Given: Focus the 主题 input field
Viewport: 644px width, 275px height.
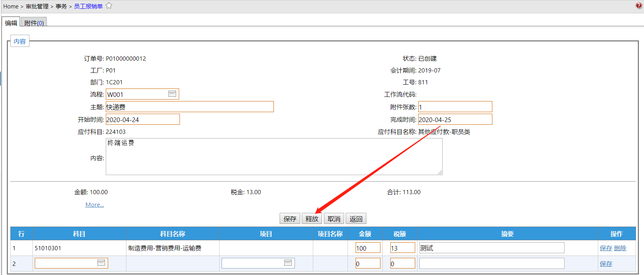Looking at the screenshot, I should (x=190, y=107).
